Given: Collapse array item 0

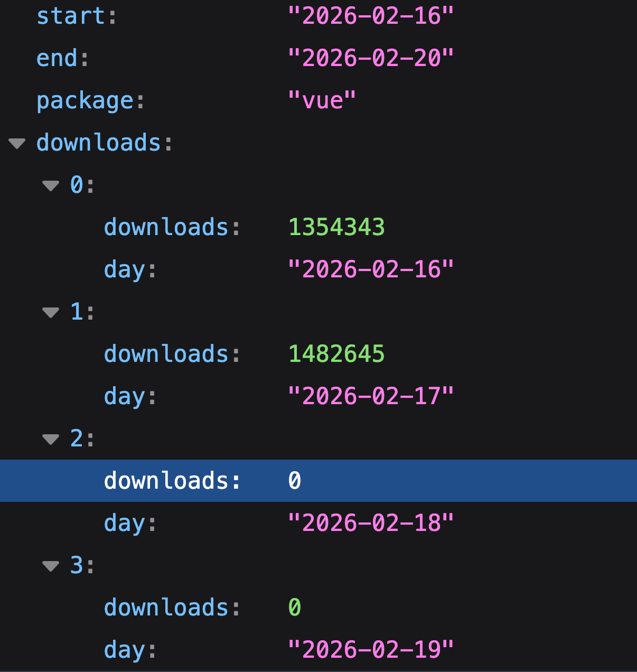Looking at the screenshot, I should [x=51, y=185].
